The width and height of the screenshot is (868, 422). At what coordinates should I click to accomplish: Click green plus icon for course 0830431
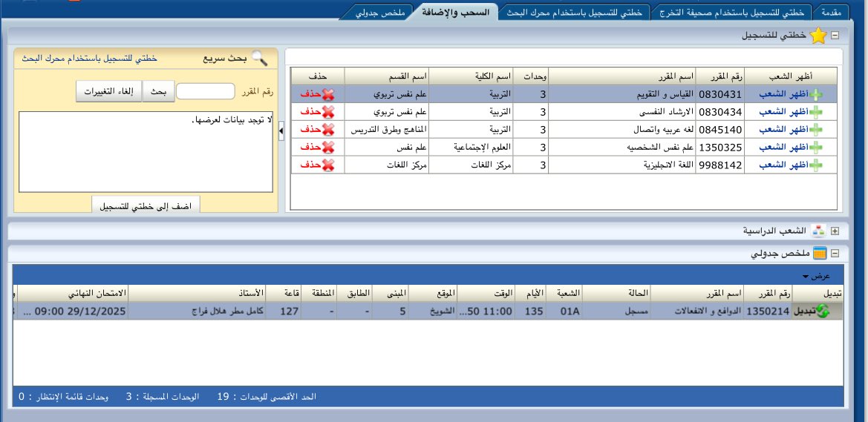tap(816, 95)
